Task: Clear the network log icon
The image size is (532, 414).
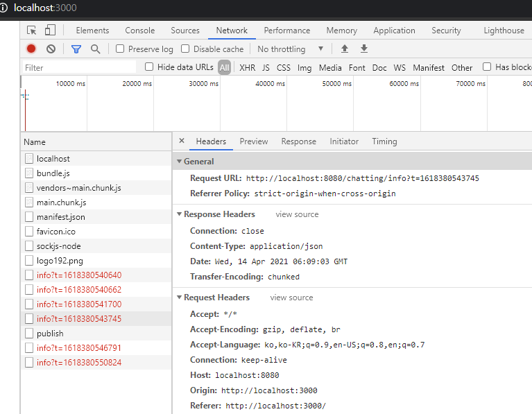Action: (x=51, y=49)
